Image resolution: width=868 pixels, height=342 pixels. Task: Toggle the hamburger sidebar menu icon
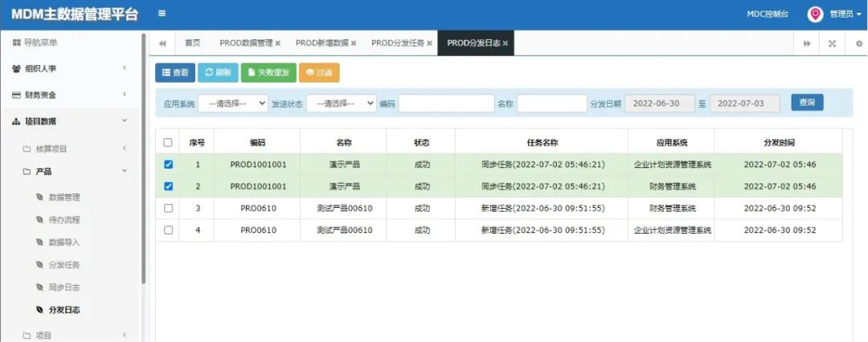[x=162, y=14]
